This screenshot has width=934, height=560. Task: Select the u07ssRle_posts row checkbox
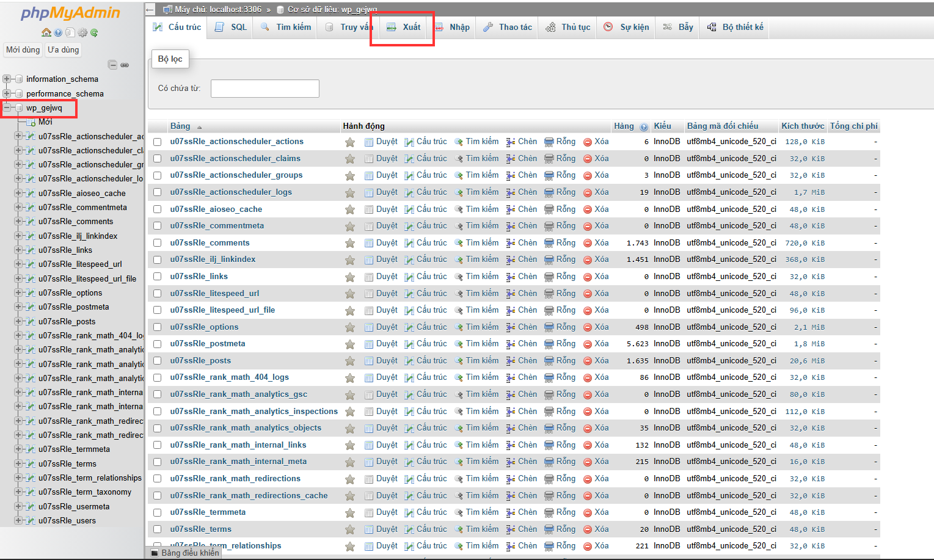coord(158,361)
